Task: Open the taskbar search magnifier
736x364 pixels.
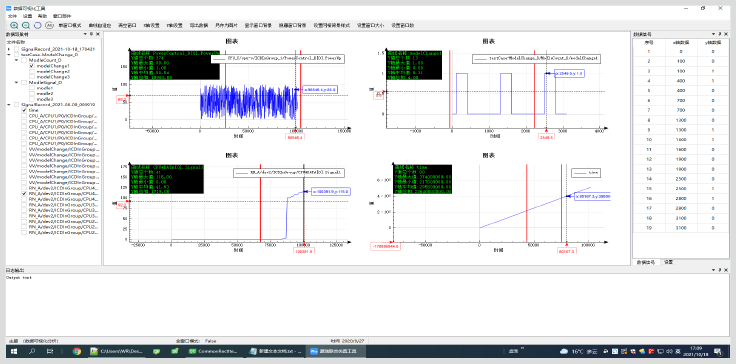Action: tap(32, 351)
